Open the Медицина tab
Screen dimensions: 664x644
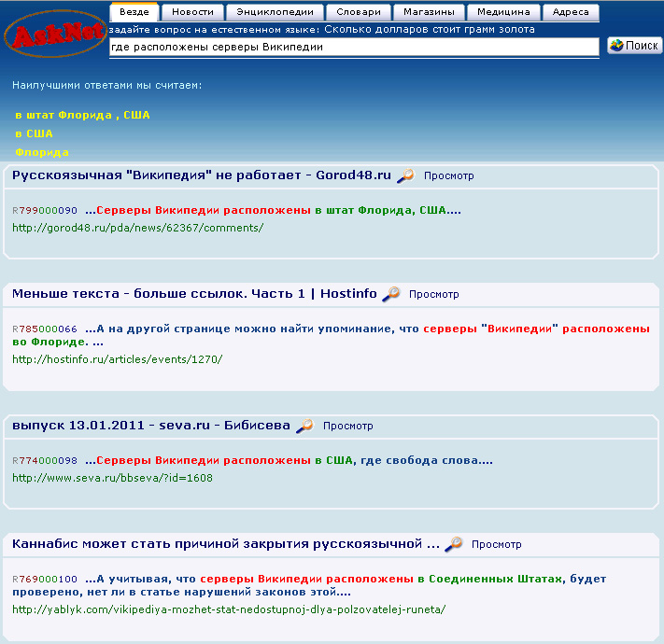(503, 12)
